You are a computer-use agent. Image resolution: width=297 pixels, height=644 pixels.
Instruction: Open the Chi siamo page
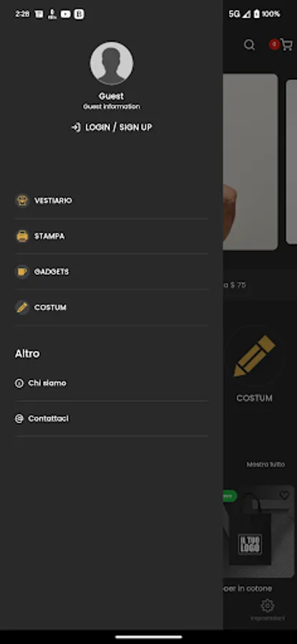(112, 384)
